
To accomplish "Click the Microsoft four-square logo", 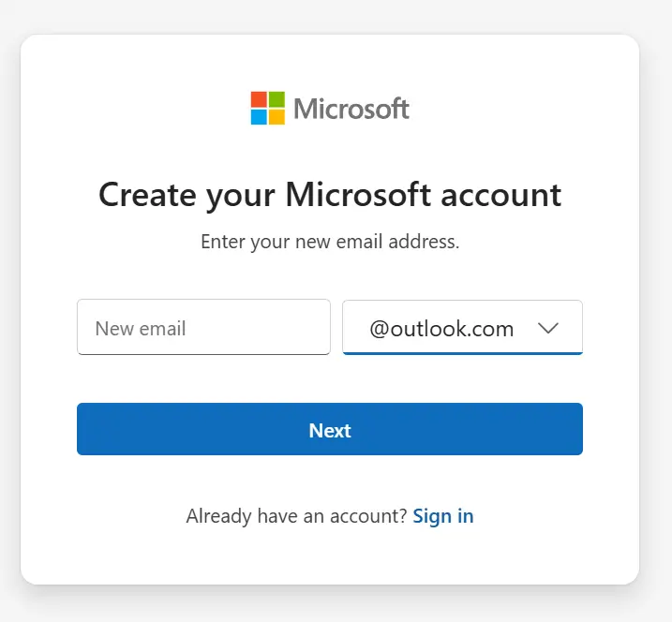I will (267, 109).
